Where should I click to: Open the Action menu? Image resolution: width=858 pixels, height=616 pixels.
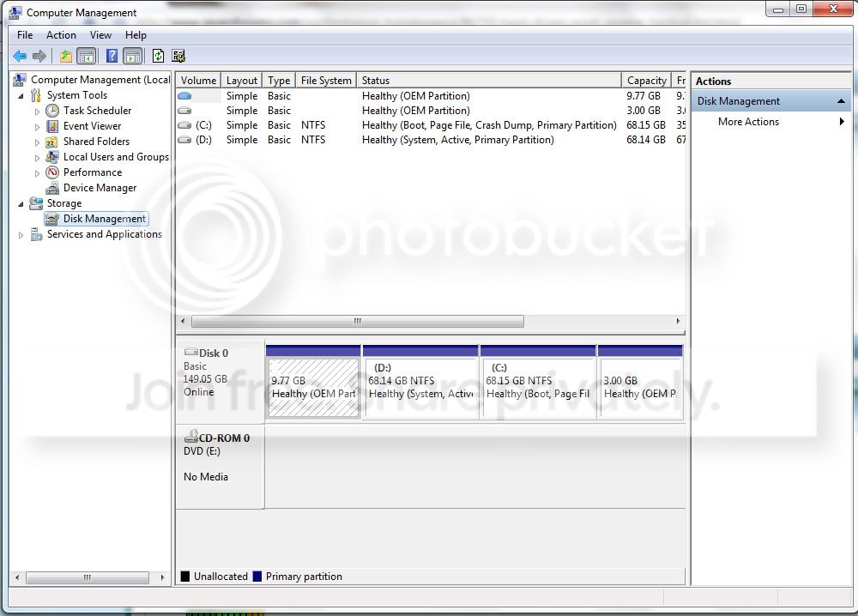(61, 35)
